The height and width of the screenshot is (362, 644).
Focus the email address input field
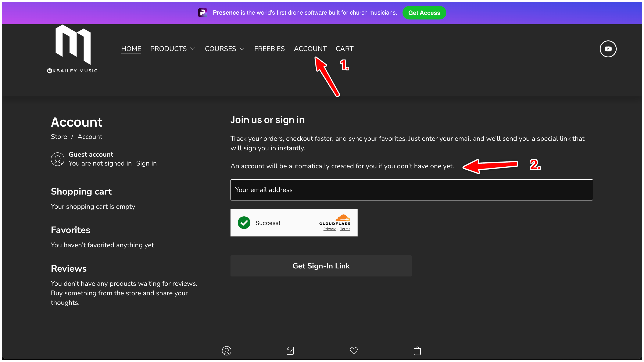(x=411, y=190)
